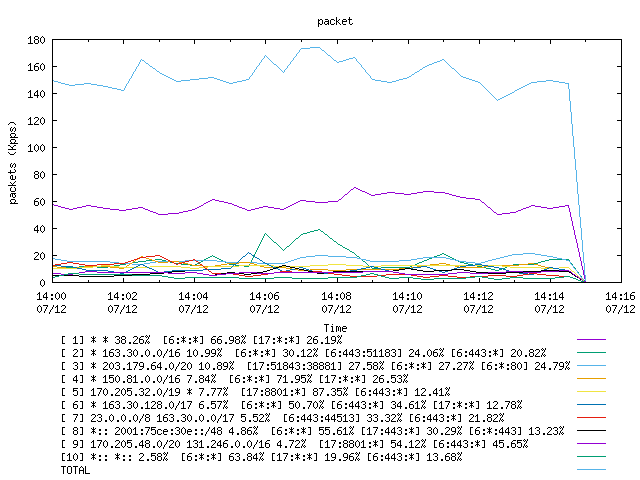Click the y-axis tick value 100
This screenshot has width=640, height=480.
click(x=36, y=148)
